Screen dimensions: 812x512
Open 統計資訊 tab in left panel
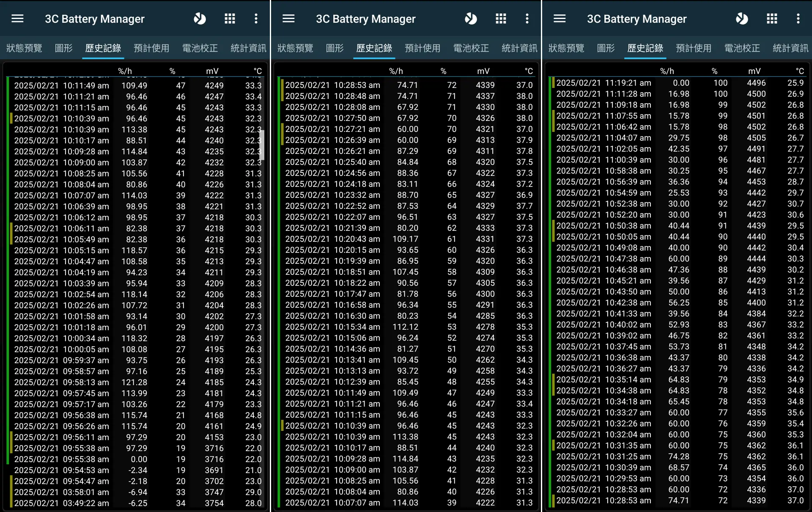(248, 48)
